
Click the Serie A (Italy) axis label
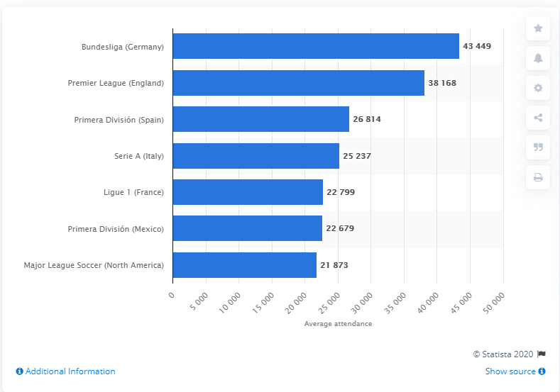139,156
